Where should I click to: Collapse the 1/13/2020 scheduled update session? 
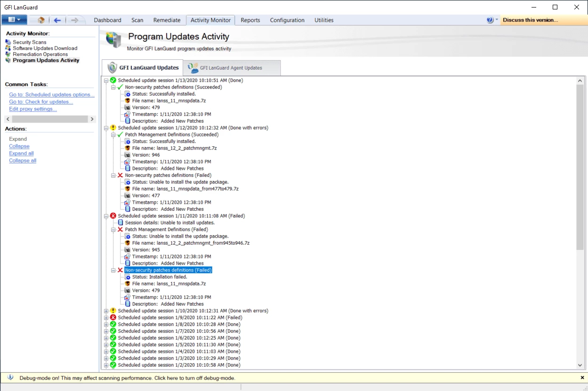point(106,80)
